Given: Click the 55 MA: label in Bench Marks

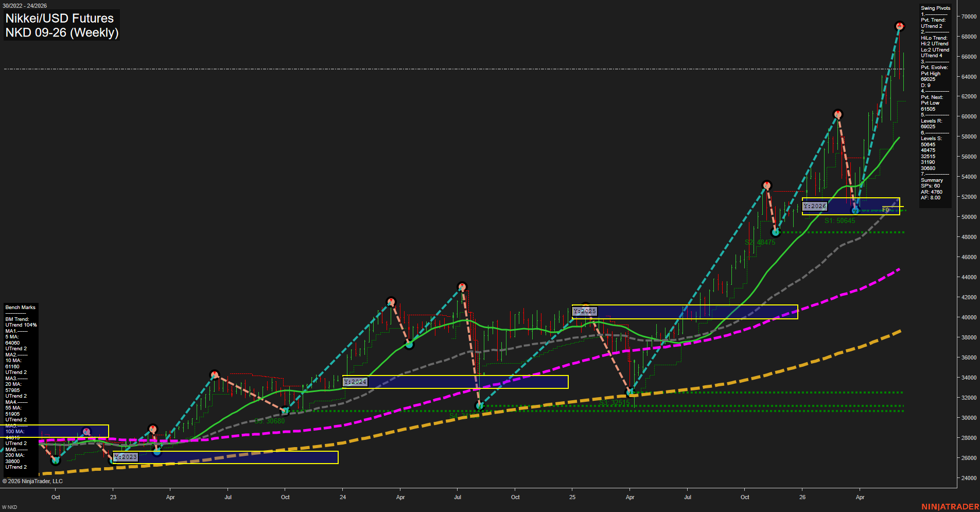Looking at the screenshot, I should click(x=13, y=408).
